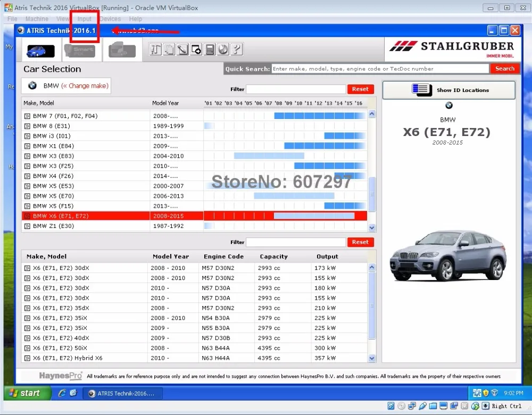Click the window with arrow toolbar icon

click(196, 49)
